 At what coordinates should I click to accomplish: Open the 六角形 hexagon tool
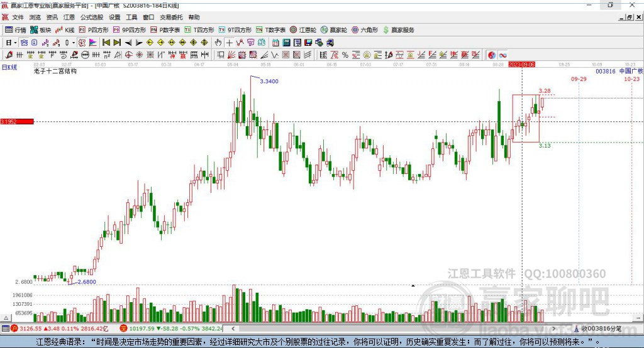tap(364, 30)
